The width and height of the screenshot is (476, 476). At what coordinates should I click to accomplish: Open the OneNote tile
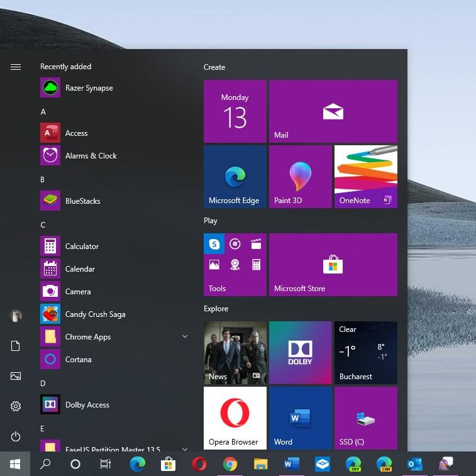click(x=366, y=177)
